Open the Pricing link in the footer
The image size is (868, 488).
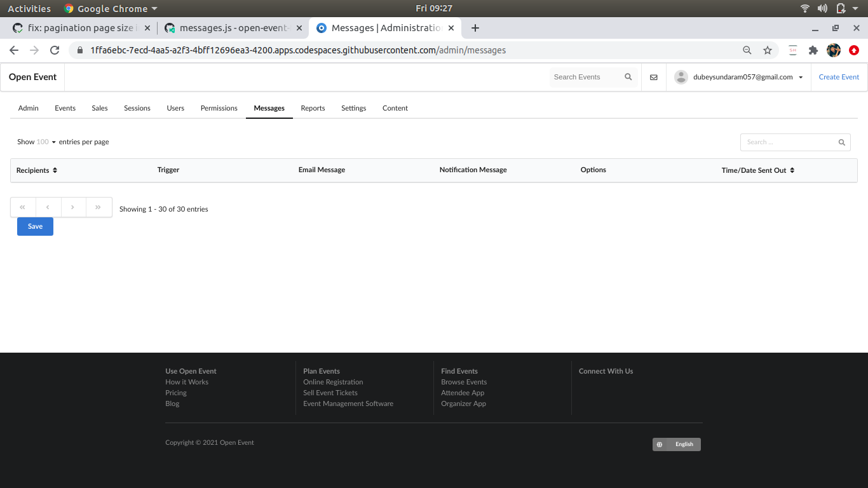175,393
